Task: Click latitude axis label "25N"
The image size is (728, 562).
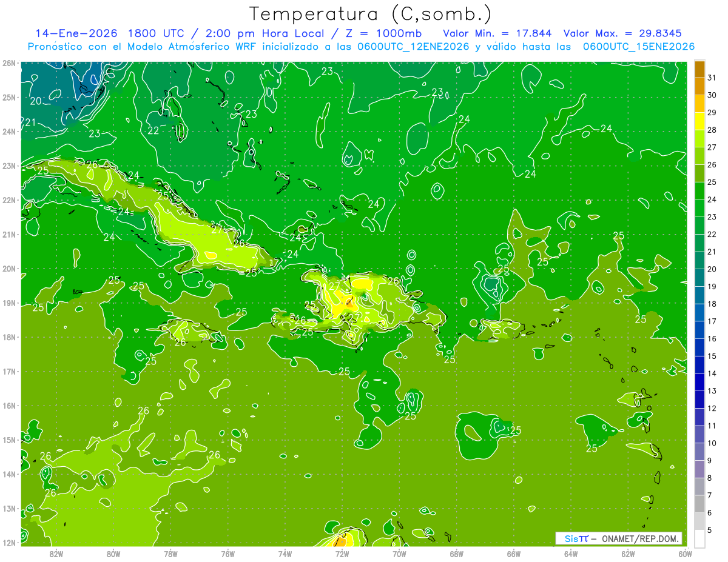Action: [8, 98]
